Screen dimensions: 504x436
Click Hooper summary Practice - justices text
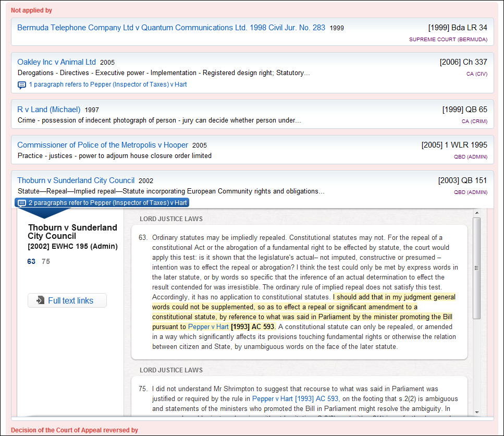pyautogui.click(x=115, y=155)
